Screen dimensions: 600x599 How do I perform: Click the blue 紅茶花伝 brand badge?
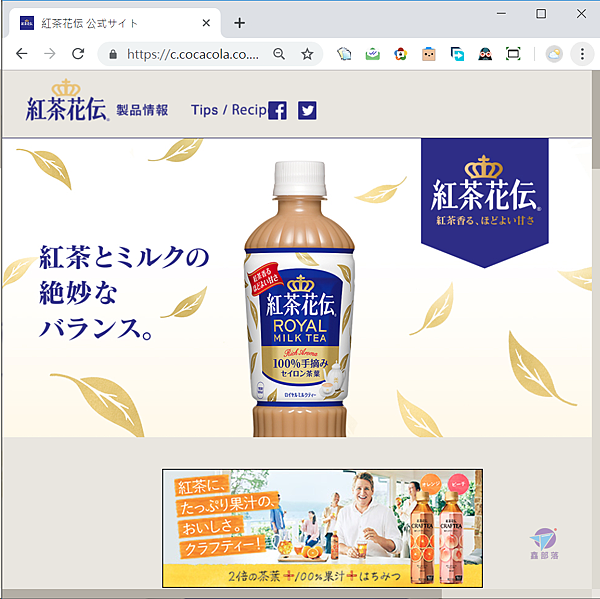(x=485, y=203)
